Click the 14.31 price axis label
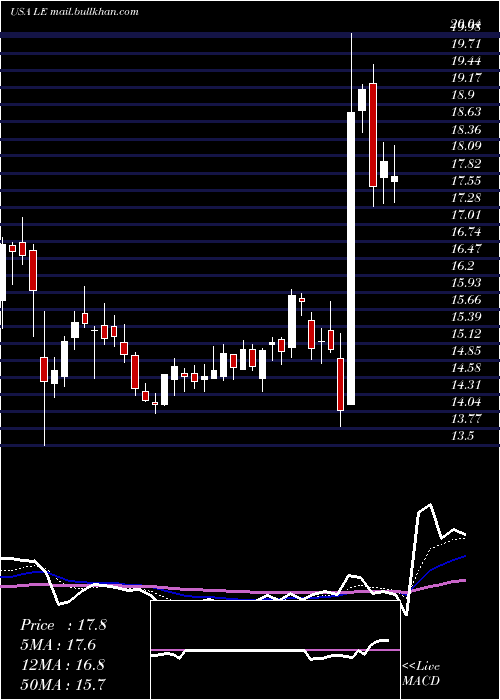The image size is (500, 700). 467,385
